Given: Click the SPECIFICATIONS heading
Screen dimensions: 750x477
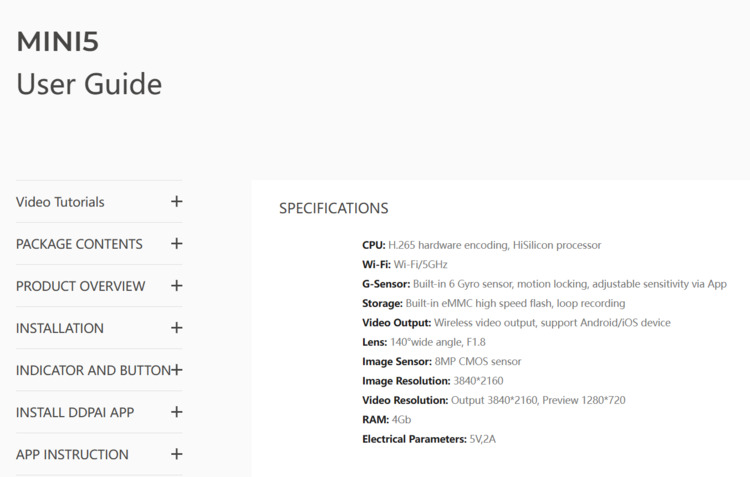Looking at the screenshot, I should click(334, 208).
